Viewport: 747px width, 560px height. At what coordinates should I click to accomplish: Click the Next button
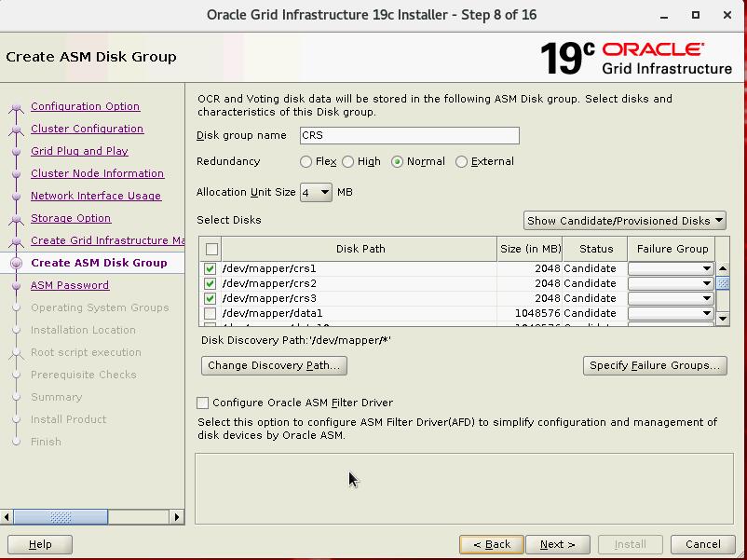(x=557, y=544)
